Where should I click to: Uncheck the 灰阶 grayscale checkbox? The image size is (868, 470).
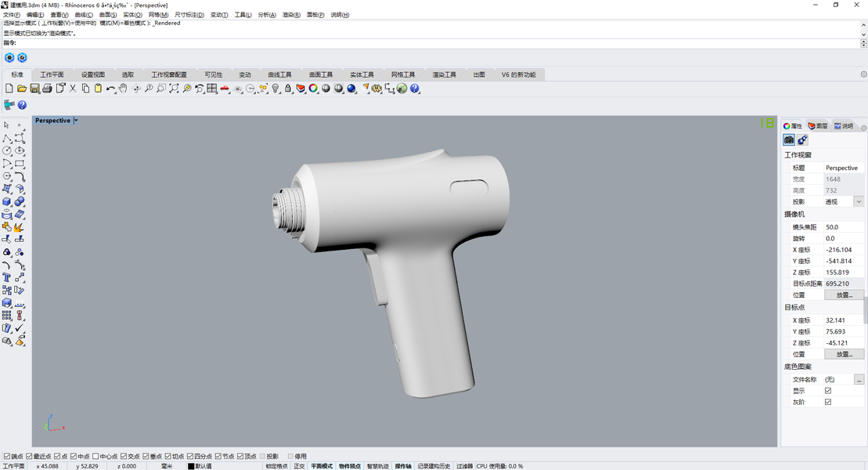coord(828,402)
